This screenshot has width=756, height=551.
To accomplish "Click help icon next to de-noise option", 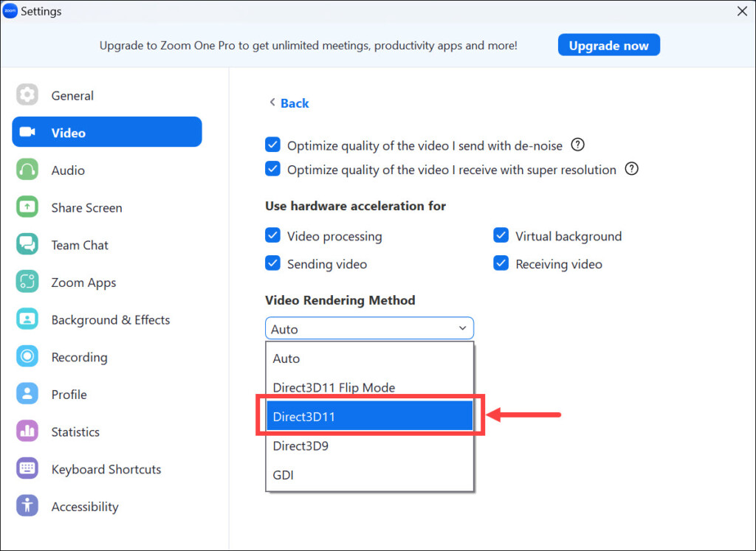I will click(x=578, y=145).
